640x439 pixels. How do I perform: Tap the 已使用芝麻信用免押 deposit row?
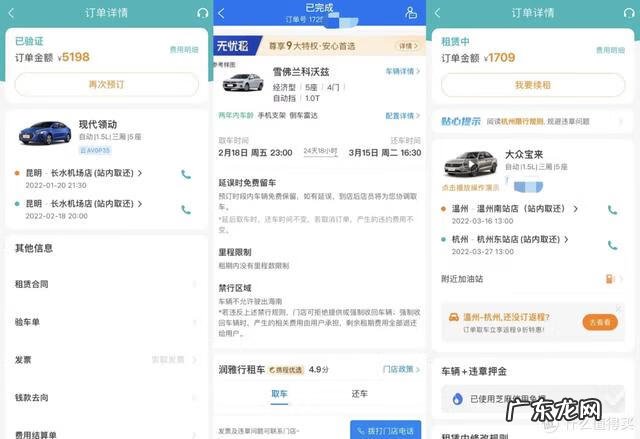coord(533,399)
